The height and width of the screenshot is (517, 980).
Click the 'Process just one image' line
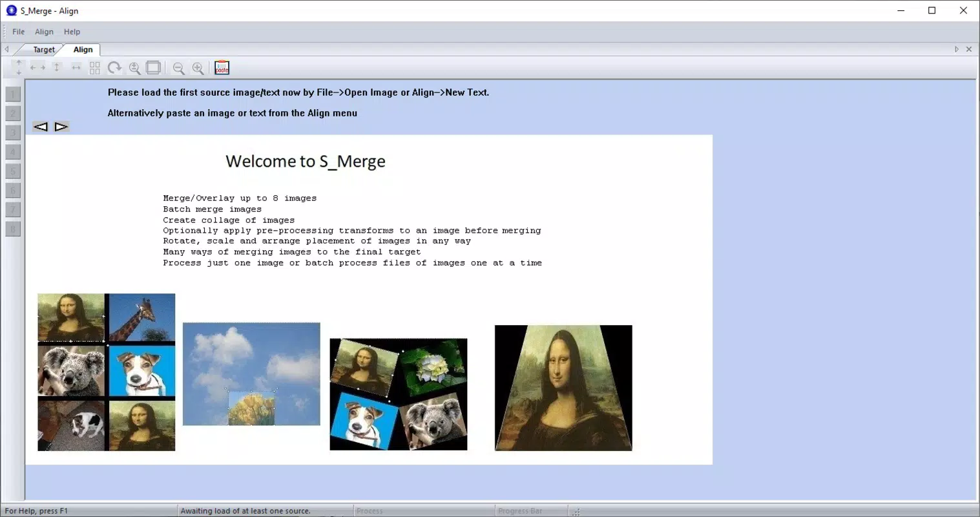pos(353,263)
